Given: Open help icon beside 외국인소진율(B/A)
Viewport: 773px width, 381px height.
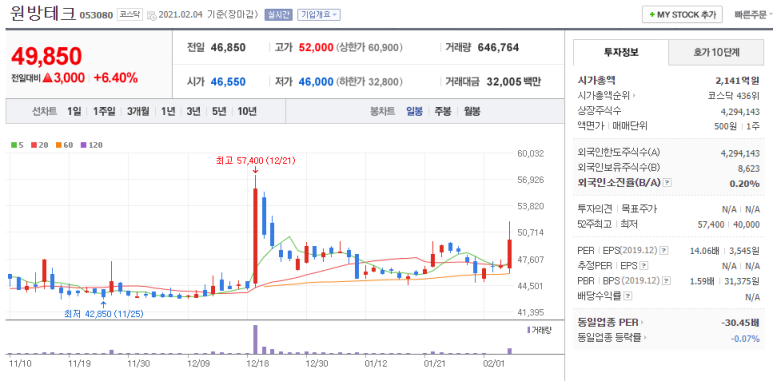Looking at the screenshot, I should (668, 183).
